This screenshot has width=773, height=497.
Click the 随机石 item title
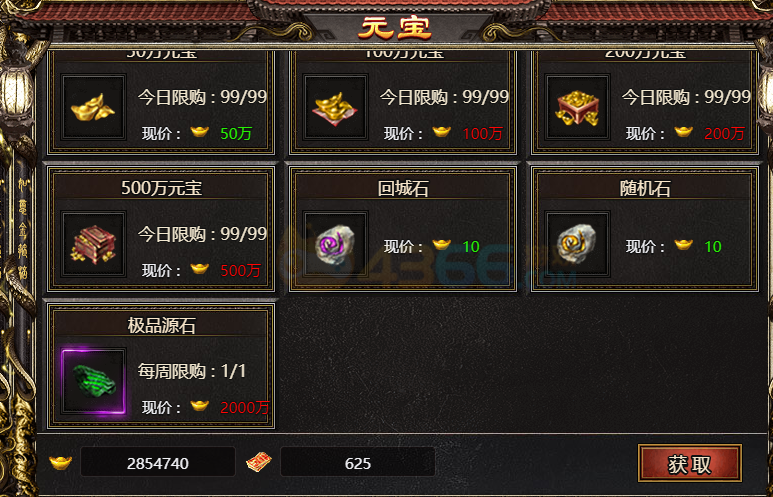(645, 188)
